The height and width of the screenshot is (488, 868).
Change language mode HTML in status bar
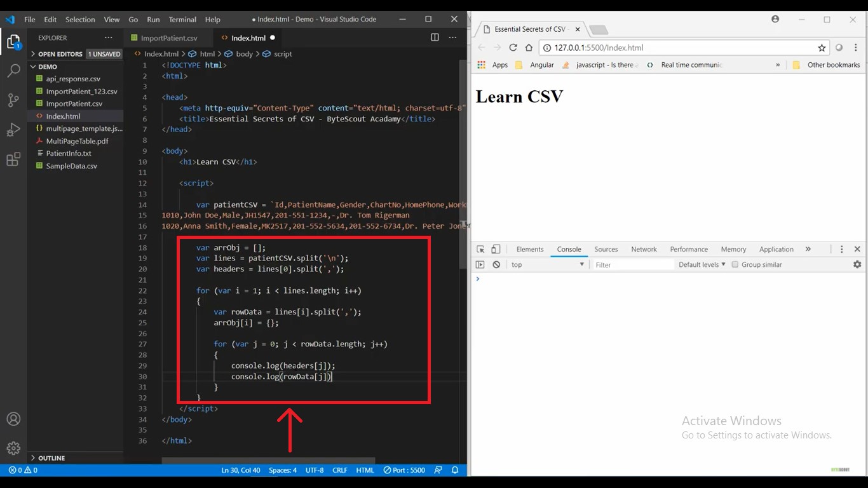365,470
